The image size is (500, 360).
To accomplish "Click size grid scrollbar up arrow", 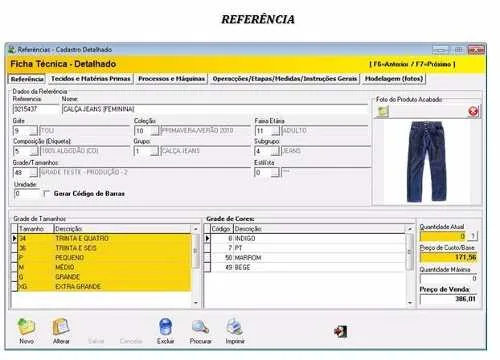I will pyautogui.click(x=196, y=229).
